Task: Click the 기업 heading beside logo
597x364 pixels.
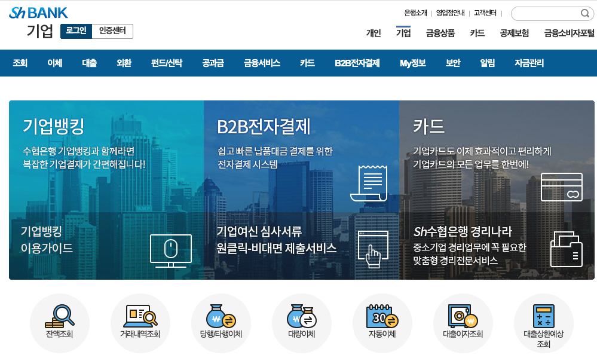Action: [x=39, y=31]
